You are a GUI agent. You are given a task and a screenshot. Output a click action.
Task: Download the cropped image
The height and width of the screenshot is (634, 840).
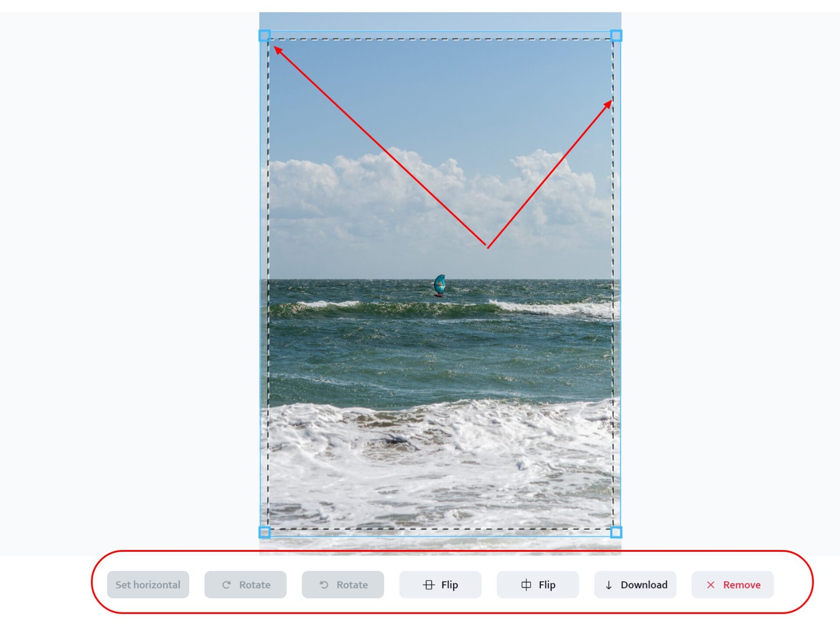point(635,585)
